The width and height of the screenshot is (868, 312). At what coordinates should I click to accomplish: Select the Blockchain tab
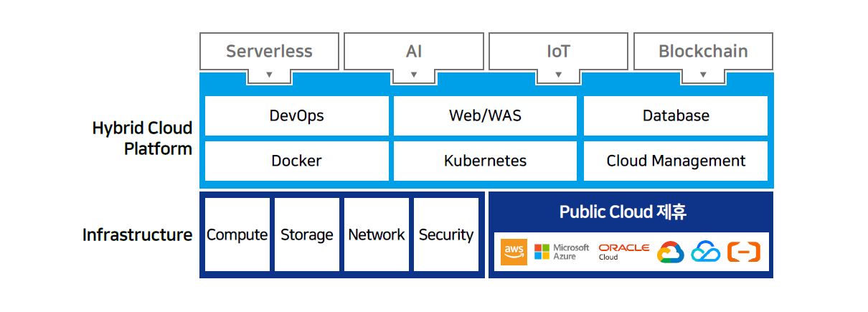pos(703,52)
